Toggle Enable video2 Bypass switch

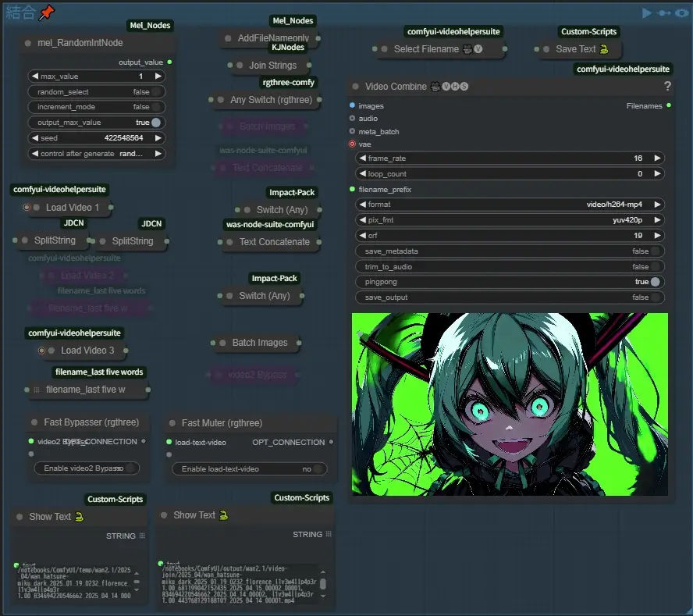(x=87, y=468)
